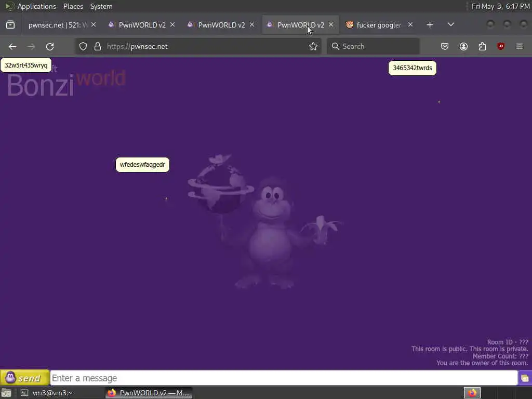
Task: Click the Member Count: ??? text
Action: (x=500, y=356)
